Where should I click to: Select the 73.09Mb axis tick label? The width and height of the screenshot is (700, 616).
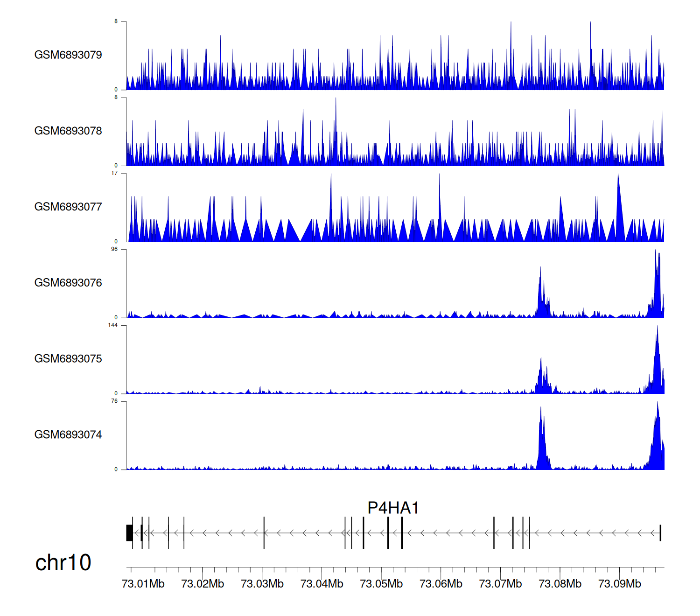coord(620,584)
